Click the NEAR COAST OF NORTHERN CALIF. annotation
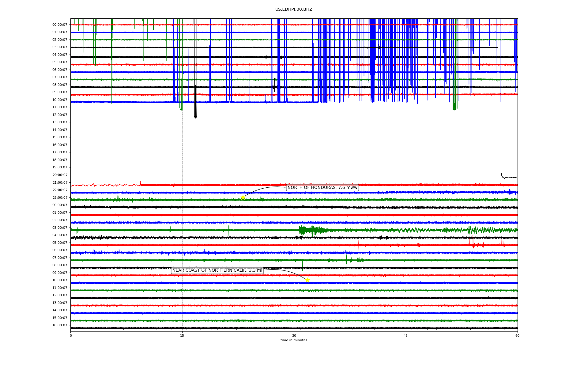 coord(217,270)
